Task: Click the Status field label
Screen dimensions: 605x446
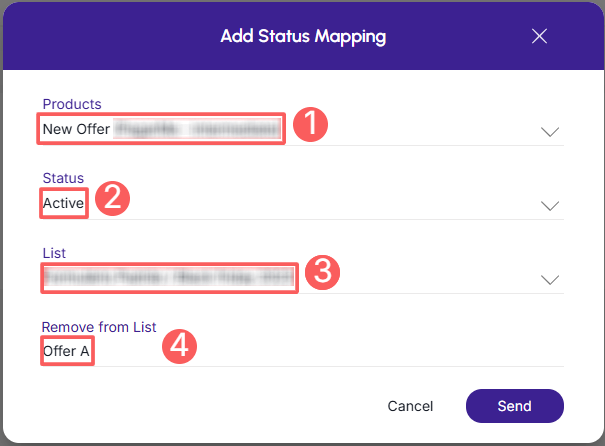Action: coord(63,178)
